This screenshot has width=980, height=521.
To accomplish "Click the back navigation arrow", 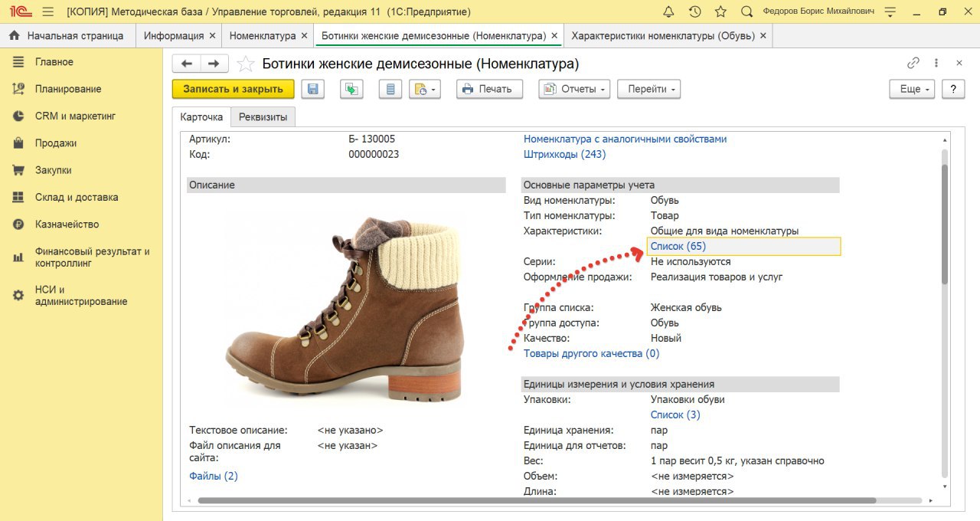I will point(186,64).
